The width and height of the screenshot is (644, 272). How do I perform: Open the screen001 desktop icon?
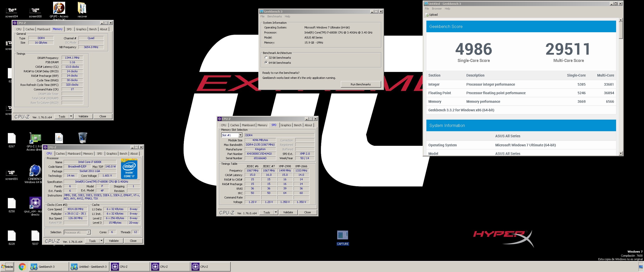coord(12,175)
